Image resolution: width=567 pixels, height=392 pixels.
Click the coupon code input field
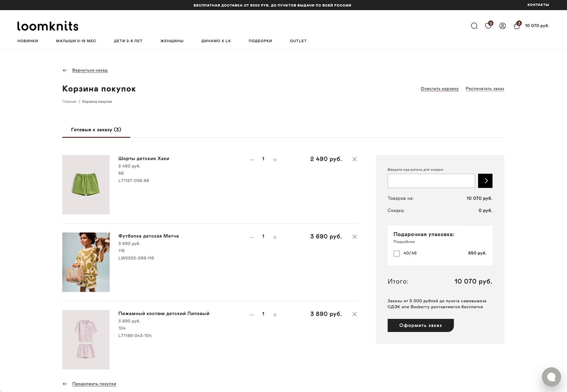pyautogui.click(x=431, y=181)
